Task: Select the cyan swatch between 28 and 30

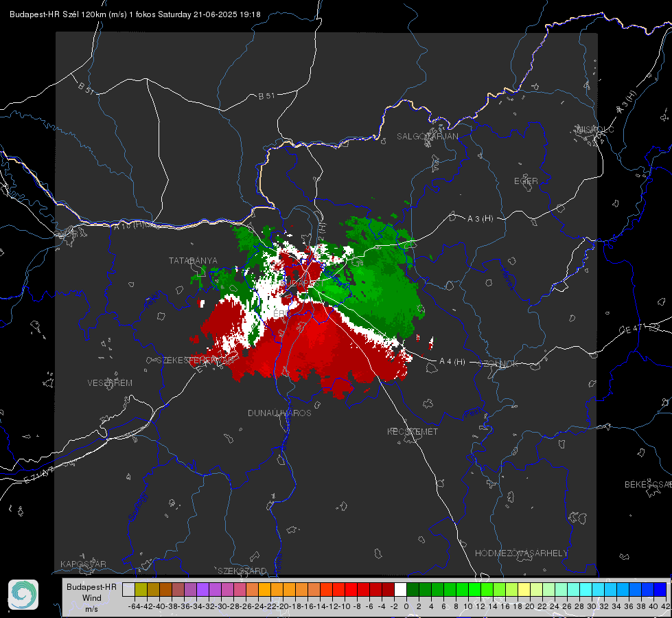Action: 586,590
